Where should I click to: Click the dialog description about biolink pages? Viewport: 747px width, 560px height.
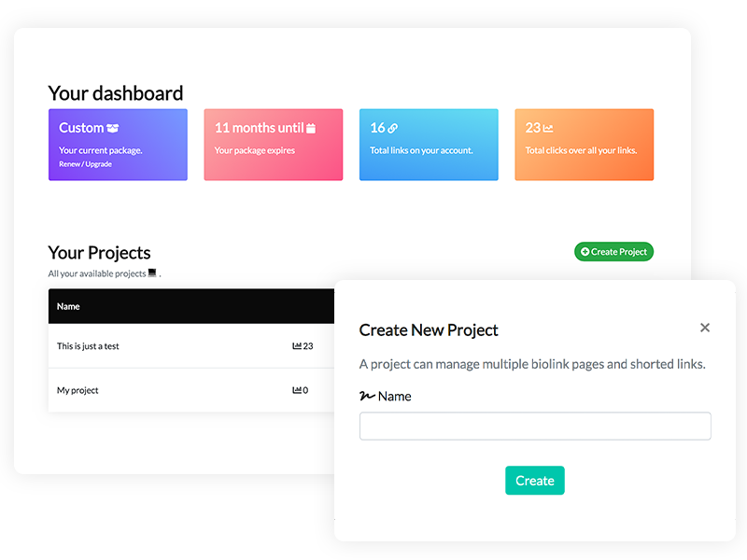[532, 364]
